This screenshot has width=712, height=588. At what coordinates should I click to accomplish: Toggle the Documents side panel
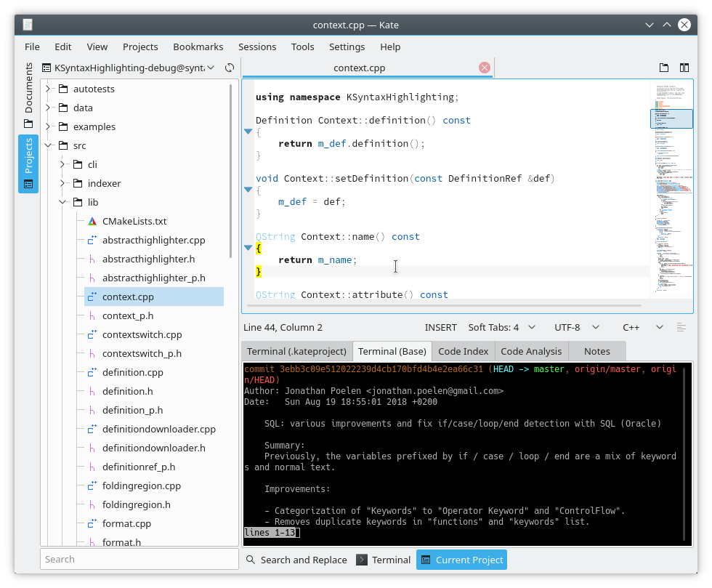(x=28, y=95)
